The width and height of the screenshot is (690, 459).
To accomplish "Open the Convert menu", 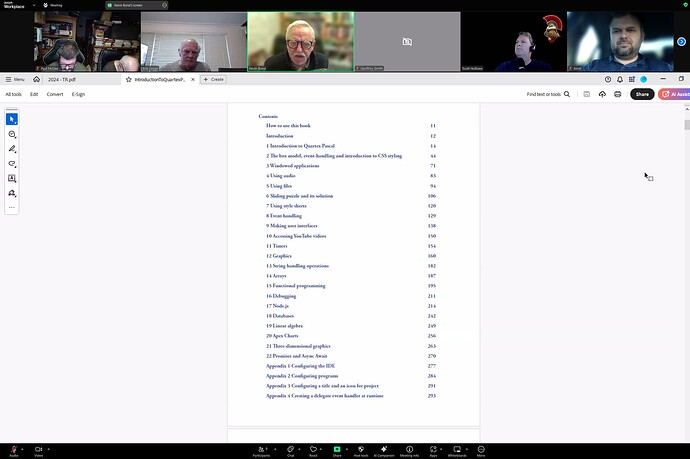I will (55, 94).
